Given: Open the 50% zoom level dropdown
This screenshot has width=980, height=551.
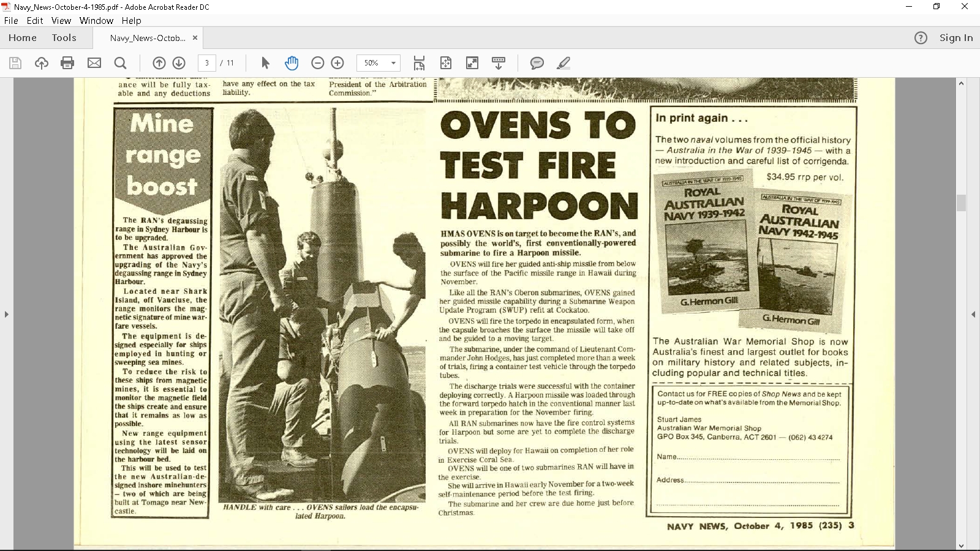Looking at the screenshot, I should [393, 63].
